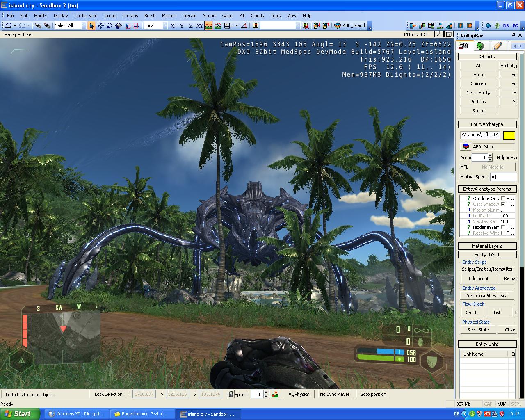Switch to the Terrain rollup tab (green icon)

pos(480,46)
